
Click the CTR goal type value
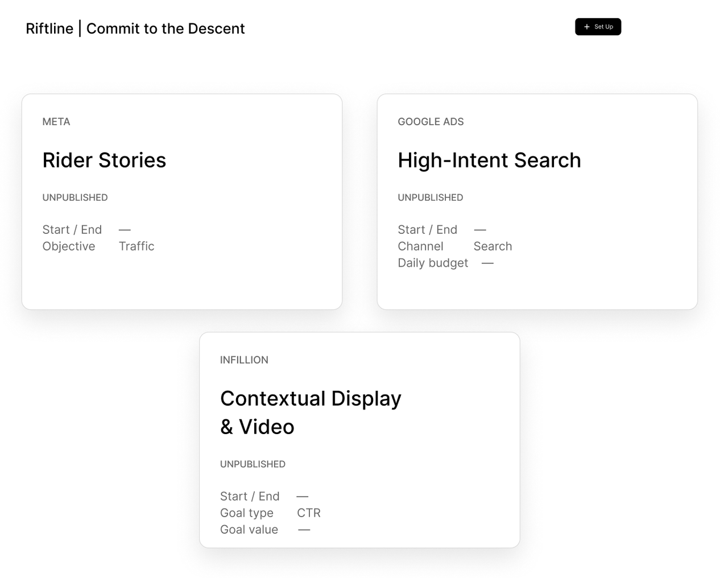coord(309,513)
